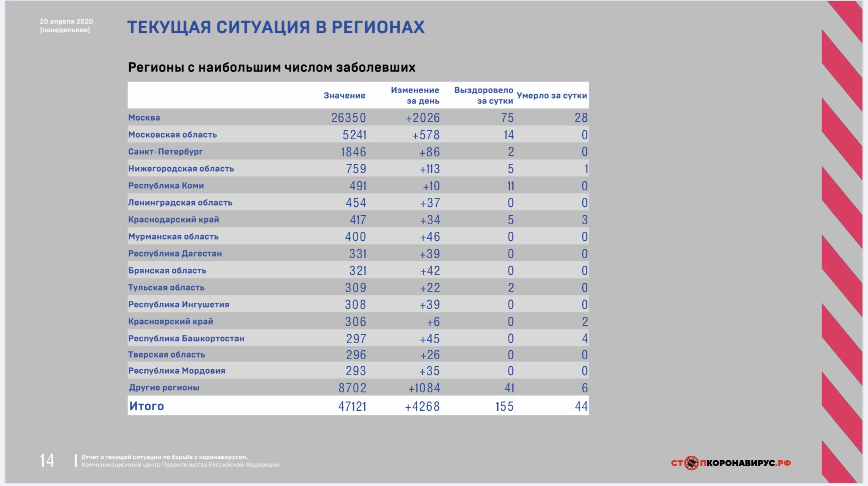Click the virus icon in стопкоронавирус logo

[691, 463]
